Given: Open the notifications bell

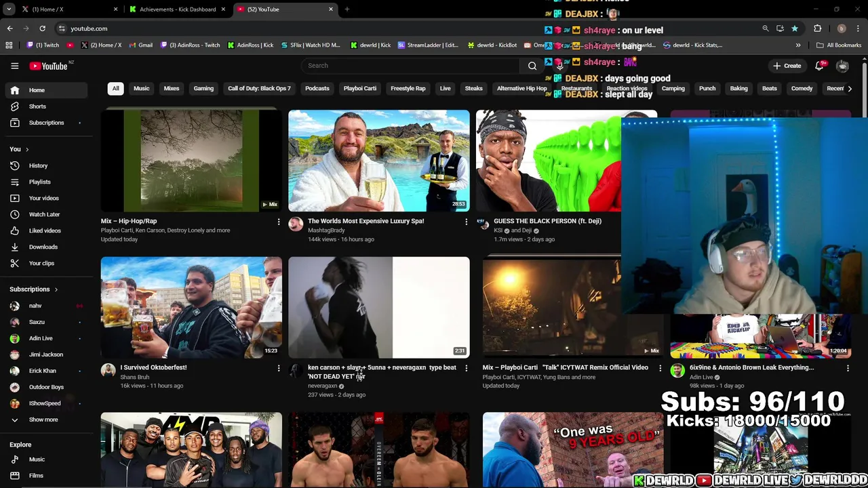Looking at the screenshot, I should point(819,66).
